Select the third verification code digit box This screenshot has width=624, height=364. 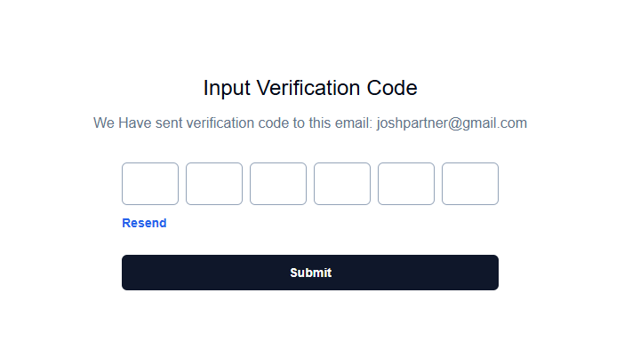278,184
